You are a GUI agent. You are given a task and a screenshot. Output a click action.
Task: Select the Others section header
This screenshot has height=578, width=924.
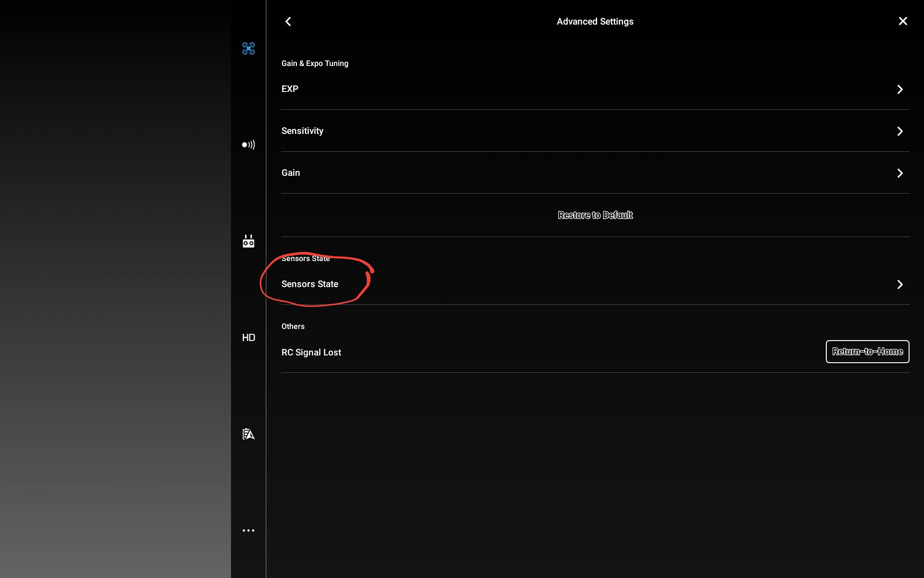click(293, 327)
